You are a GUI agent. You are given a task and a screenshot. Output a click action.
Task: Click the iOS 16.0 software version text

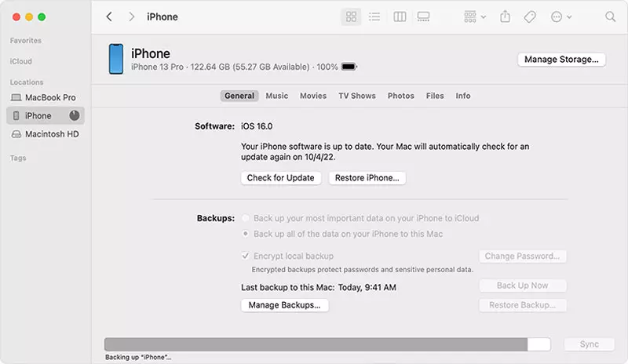tap(257, 126)
